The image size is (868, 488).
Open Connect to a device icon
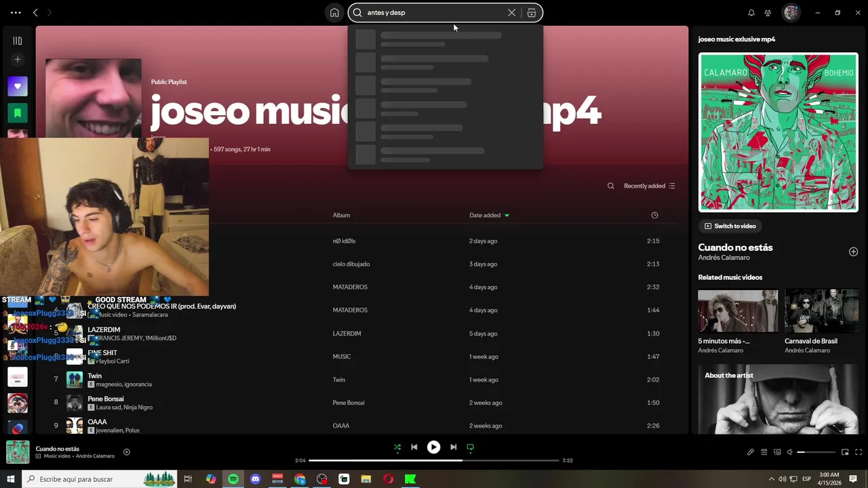point(778,452)
